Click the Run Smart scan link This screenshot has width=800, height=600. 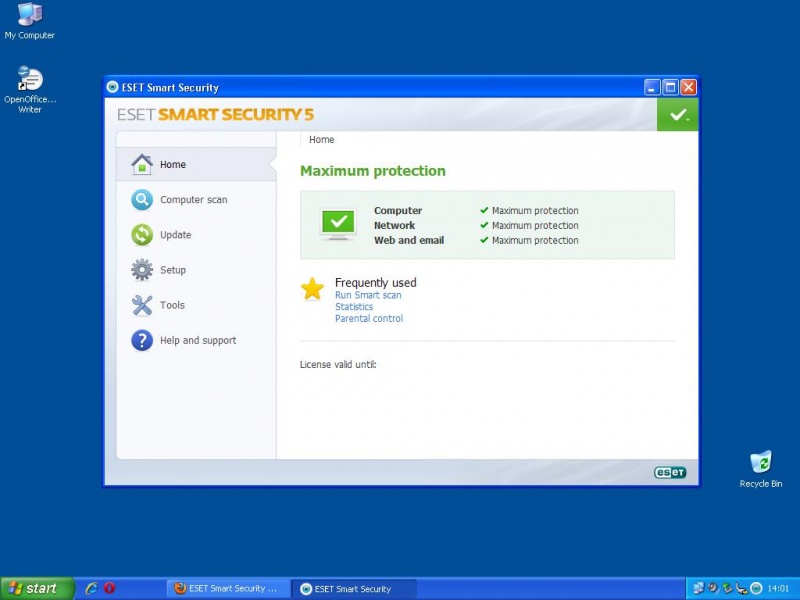click(368, 295)
